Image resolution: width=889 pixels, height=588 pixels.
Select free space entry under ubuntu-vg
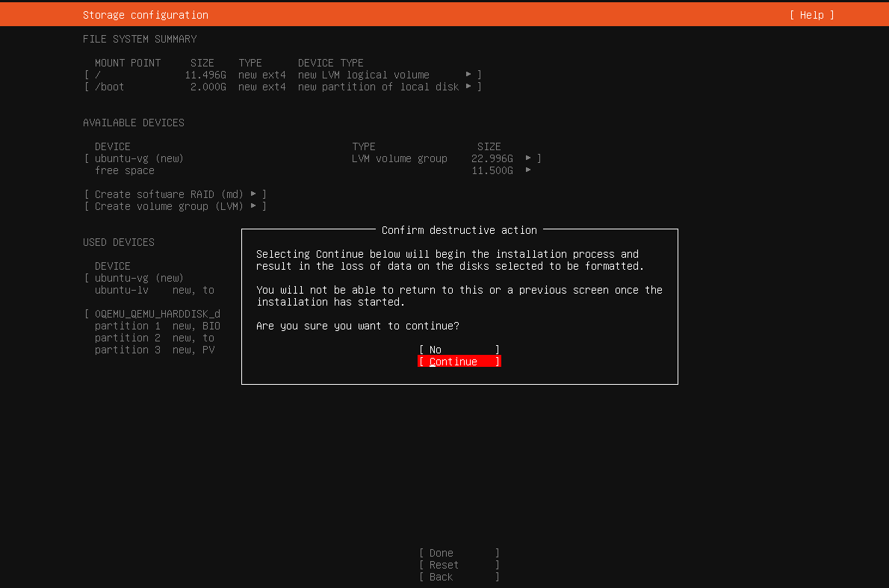pos(125,170)
